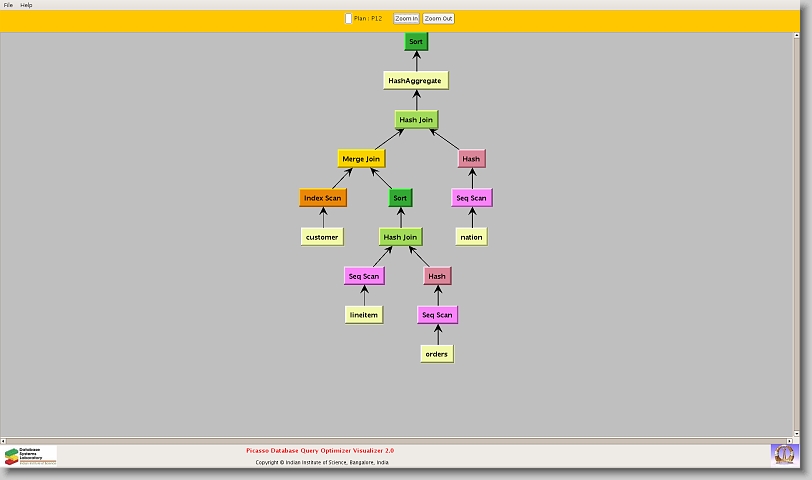Click the Zoom In button
Screen dimensions: 812x480
[406, 18]
